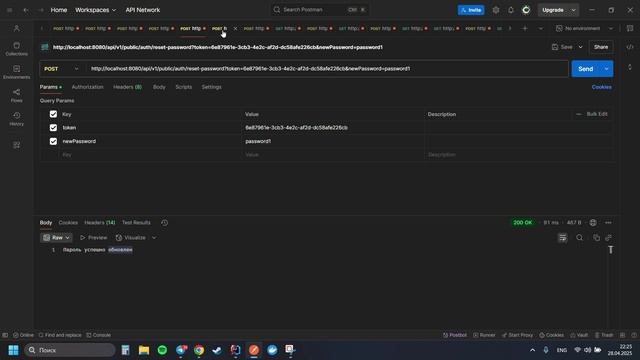Expand the Workspaces dropdown
640x360 pixels.
[x=96, y=10]
